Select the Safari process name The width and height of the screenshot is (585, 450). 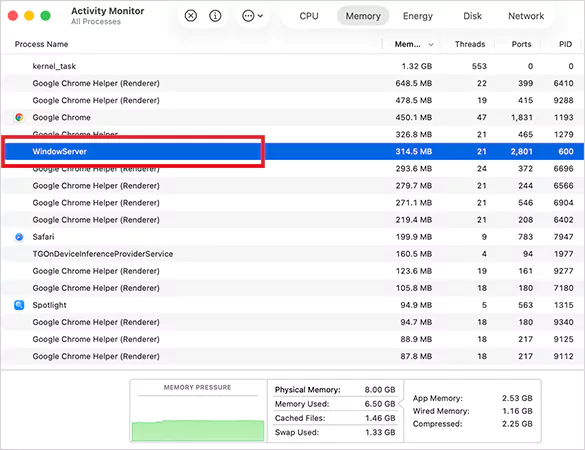tap(43, 237)
